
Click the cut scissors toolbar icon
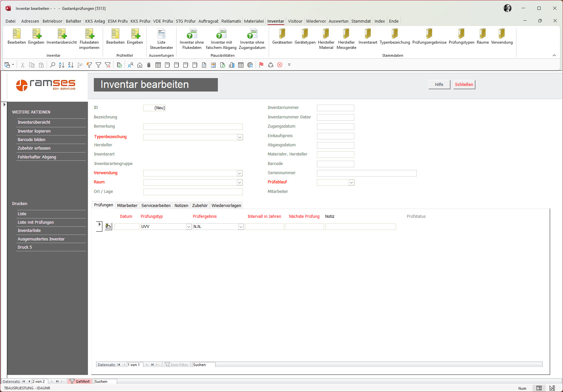[23, 65]
